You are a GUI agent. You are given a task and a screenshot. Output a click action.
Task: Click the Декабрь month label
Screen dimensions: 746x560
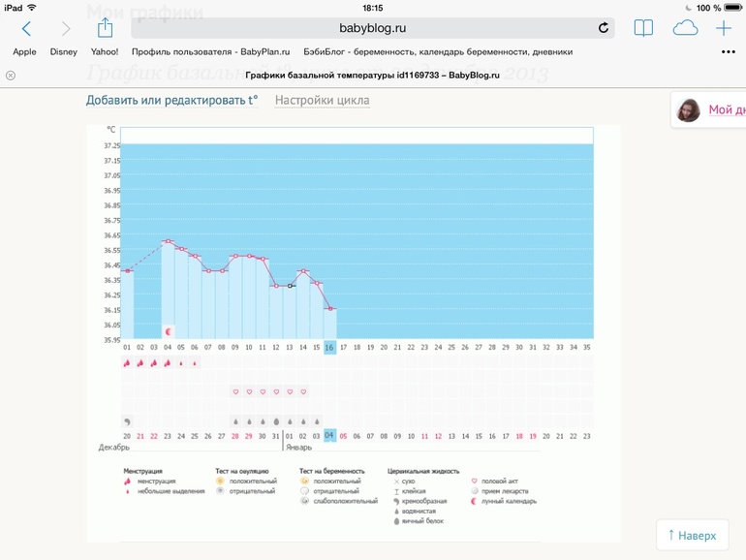point(114,448)
